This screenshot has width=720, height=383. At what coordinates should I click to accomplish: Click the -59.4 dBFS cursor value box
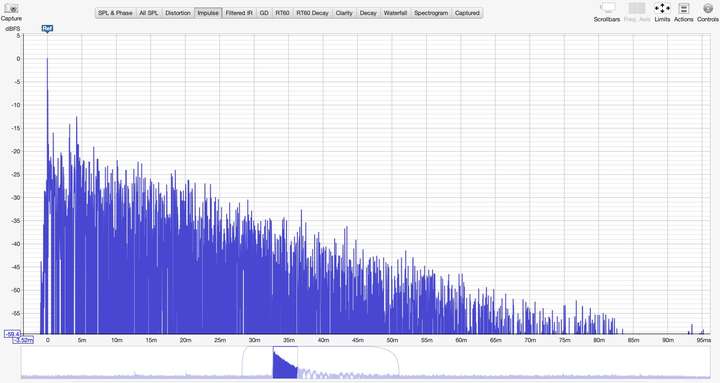[x=12, y=334]
